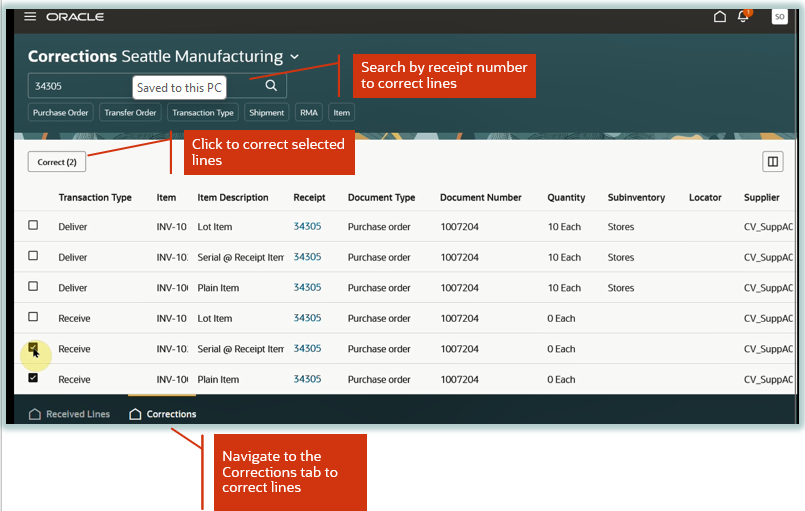805x511 pixels.
Task: Open receipt 34305 link in Deliver Plain Item row
Action: coord(307,287)
